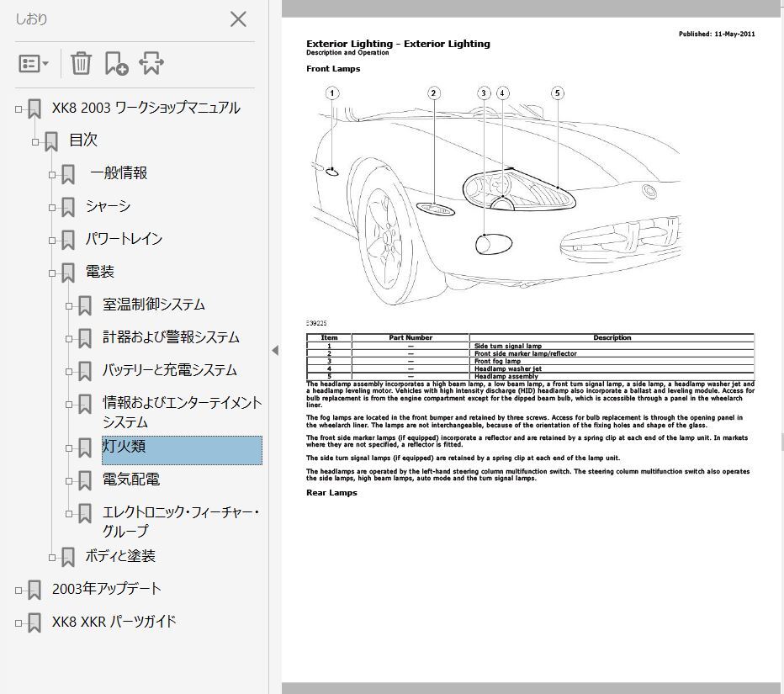Click the Side turn signal lamp table cell
The height and width of the screenshot is (694, 784).
coord(612,346)
